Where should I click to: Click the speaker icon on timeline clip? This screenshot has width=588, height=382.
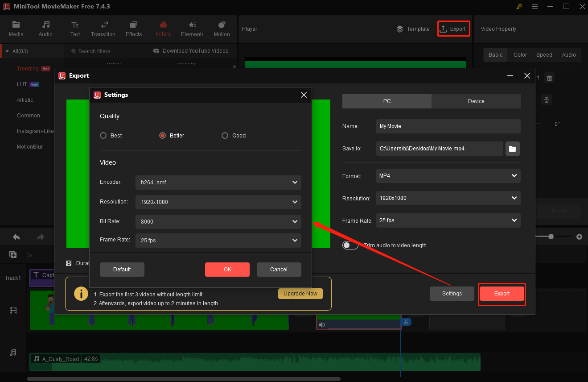click(x=322, y=325)
